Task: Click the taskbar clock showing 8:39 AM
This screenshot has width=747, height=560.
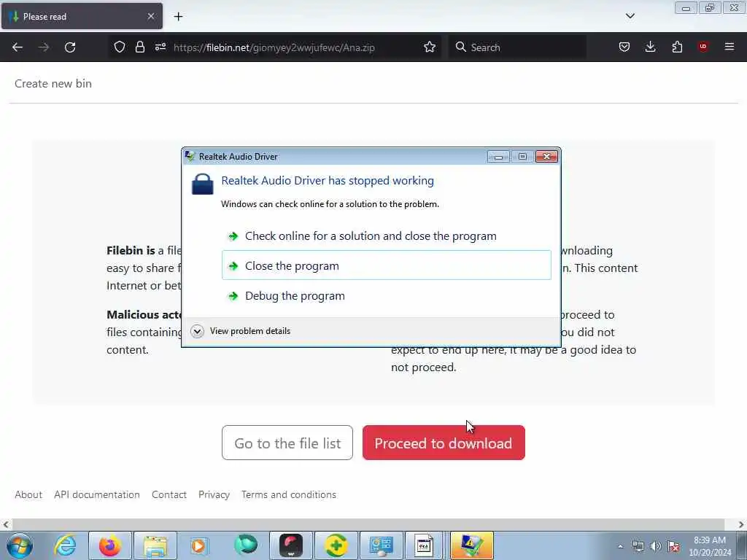Action: pyautogui.click(x=710, y=546)
